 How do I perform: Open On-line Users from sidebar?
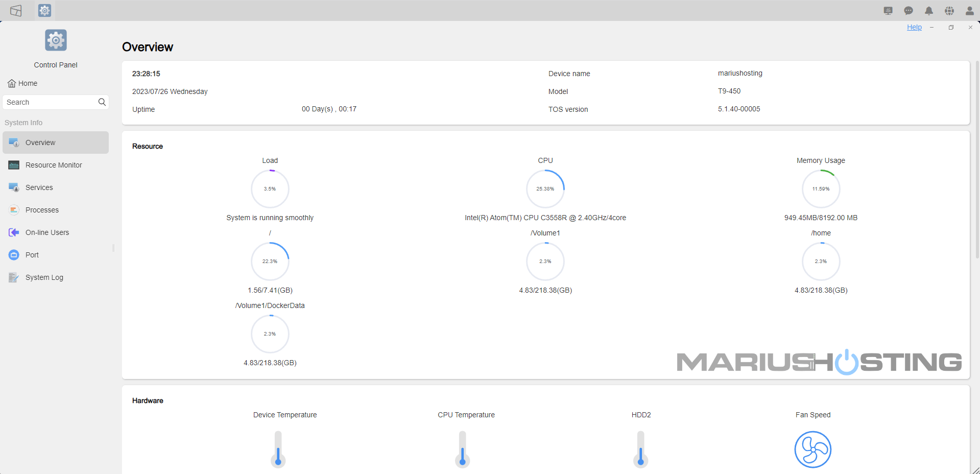[x=56, y=232]
